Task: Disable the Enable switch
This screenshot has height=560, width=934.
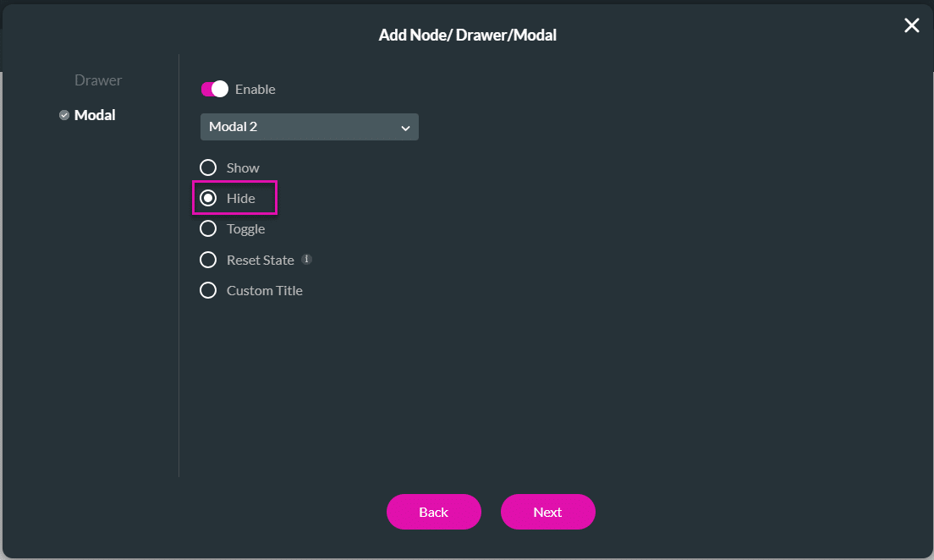Action: pyautogui.click(x=214, y=89)
